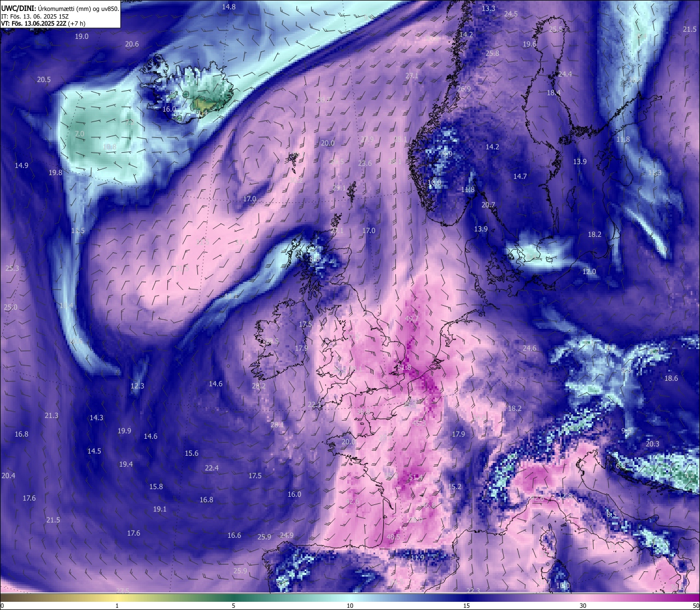The image size is (700, 610).
Task: Click the map value '13.3'
Action: click(x=488, y=8)
